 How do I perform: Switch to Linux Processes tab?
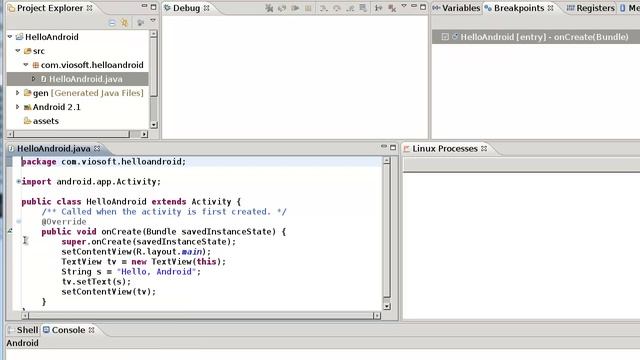click(x=444, y=149)
